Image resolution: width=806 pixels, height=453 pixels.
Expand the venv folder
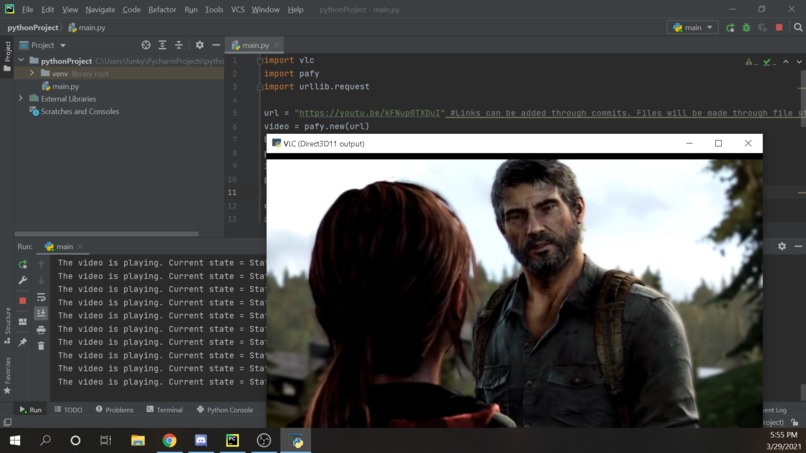[x=32, y=74]
